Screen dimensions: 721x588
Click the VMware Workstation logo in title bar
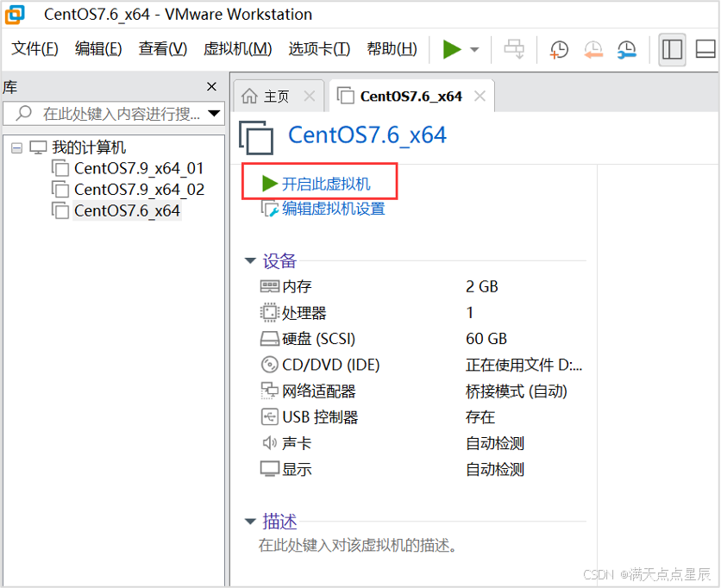(x=15, y=15)
